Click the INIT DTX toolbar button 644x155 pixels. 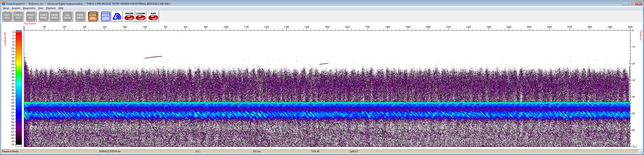[7, 17]
